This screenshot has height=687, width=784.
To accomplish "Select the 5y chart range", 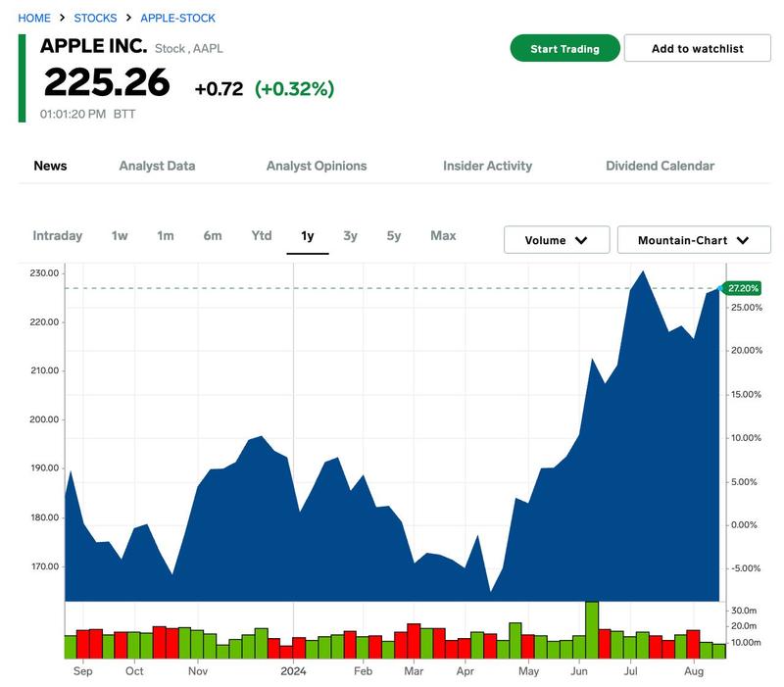I will (x=394, y=235).
